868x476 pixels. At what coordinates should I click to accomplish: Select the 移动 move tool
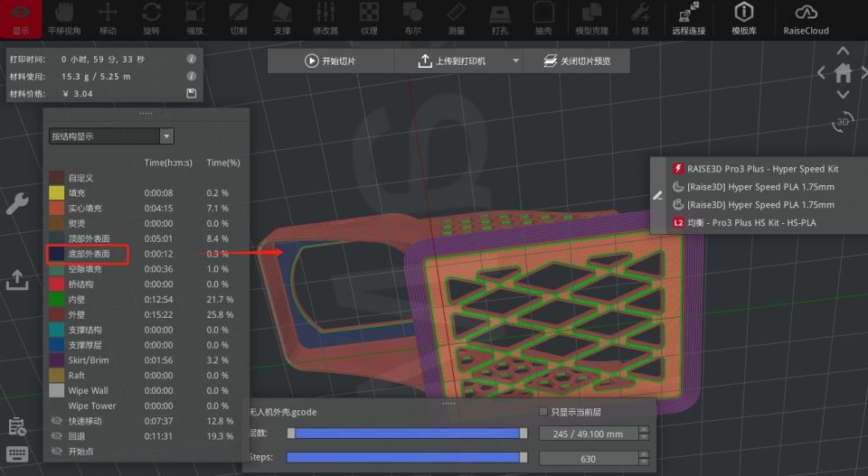[x=108, y=19]
